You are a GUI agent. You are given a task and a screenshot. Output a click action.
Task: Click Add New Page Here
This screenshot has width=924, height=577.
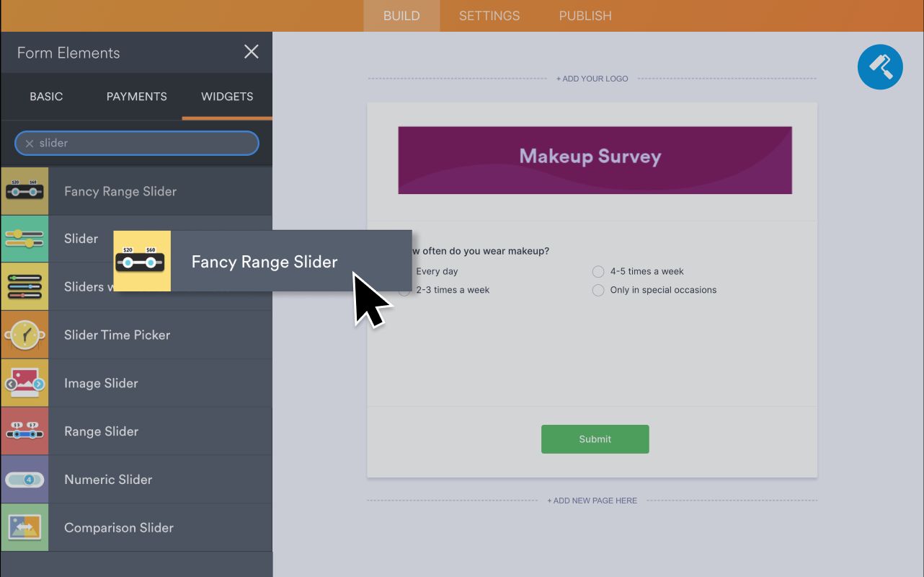592,500
